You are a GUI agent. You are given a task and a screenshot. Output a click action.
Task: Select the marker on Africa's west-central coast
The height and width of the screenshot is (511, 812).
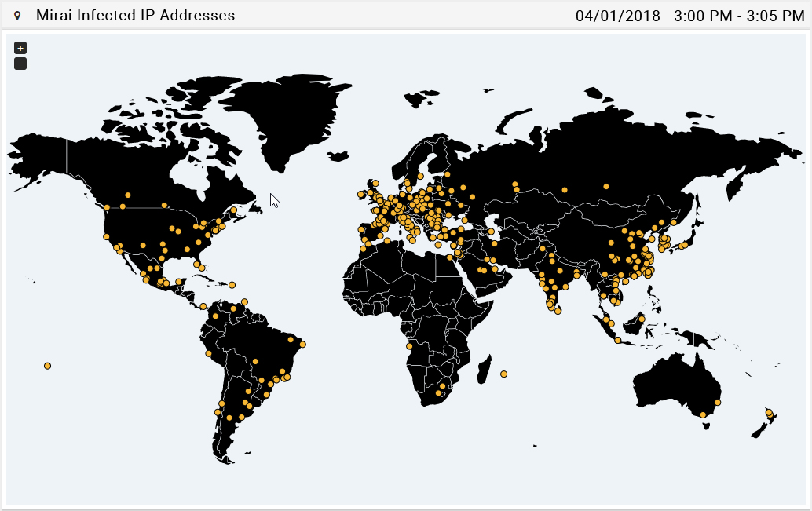(409, 345)
